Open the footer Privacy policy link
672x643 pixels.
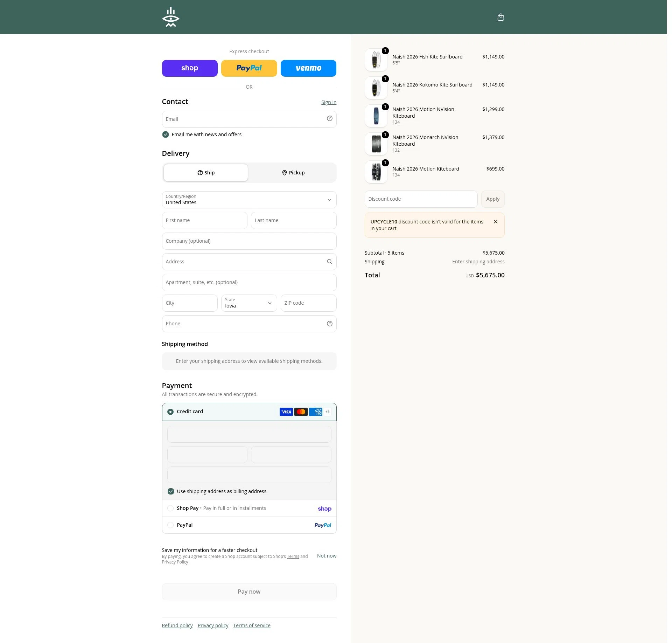[213, 625]
